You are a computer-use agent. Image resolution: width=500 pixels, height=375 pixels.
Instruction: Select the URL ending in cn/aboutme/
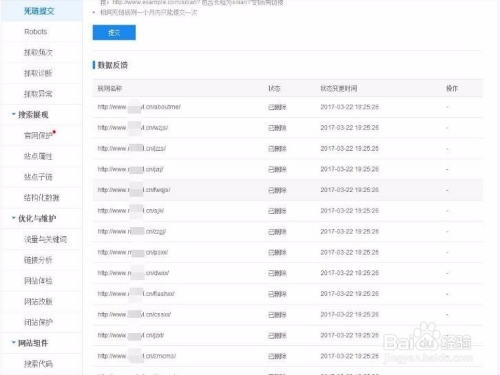(139, 107)
